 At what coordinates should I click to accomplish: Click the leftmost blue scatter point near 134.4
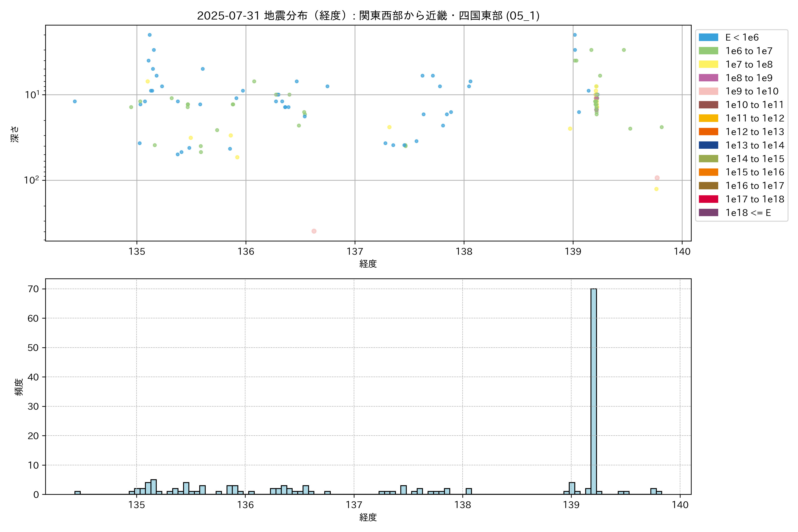tap(75, 102)
